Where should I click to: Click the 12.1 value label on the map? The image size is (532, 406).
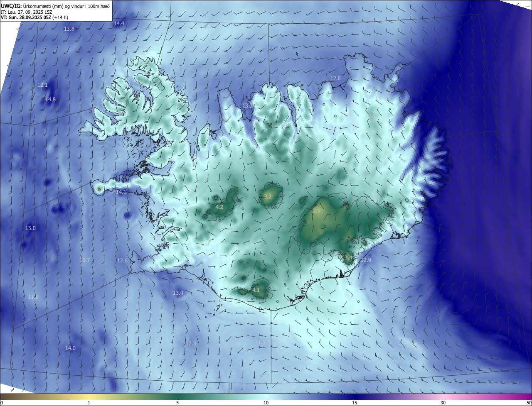click(x=42, y=85)
